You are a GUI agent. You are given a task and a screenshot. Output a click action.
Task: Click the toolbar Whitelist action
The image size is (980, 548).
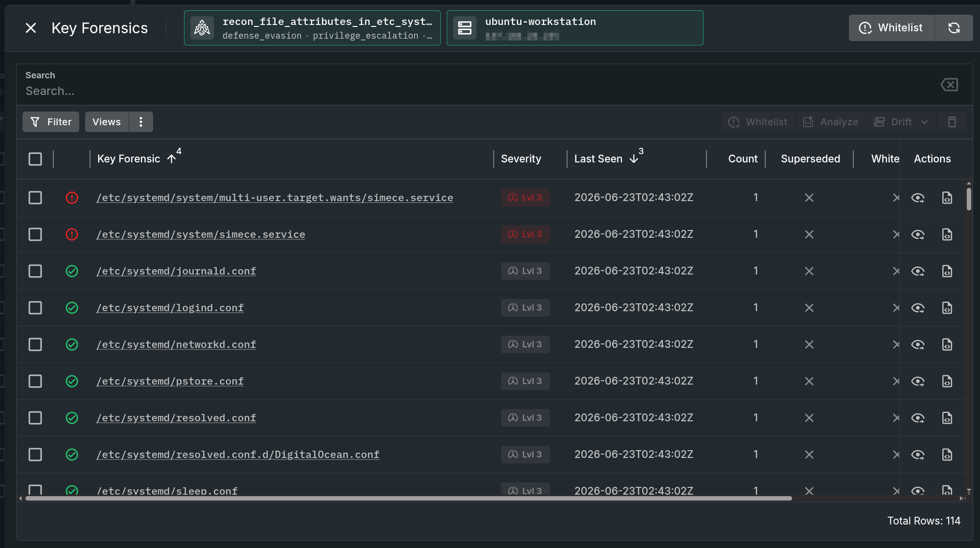(x=758, y=122)
